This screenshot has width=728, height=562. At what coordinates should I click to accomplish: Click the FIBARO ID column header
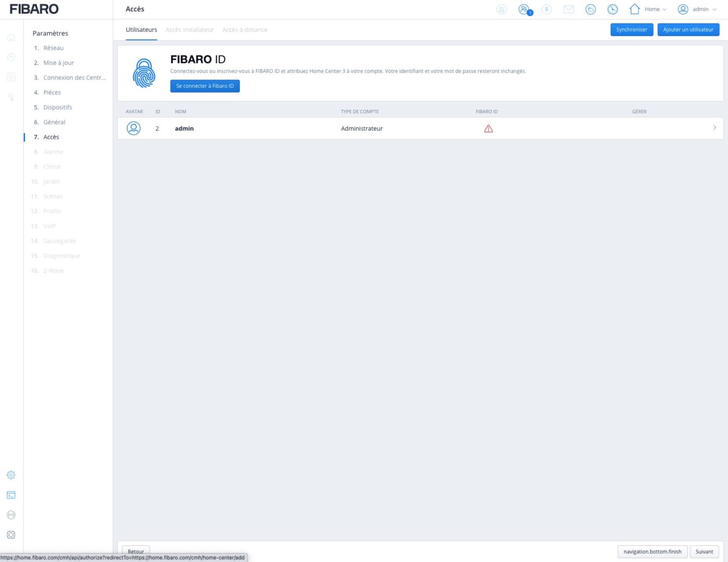click(487, 111)
